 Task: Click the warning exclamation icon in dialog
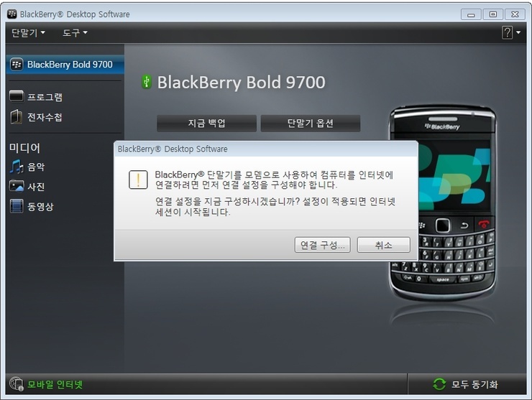pyautogui.click(x=138, y=180)
